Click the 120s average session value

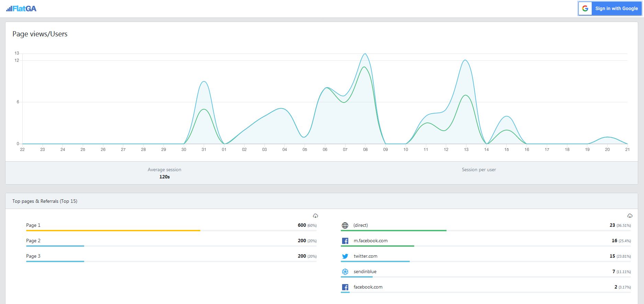(x=165, y=177)
